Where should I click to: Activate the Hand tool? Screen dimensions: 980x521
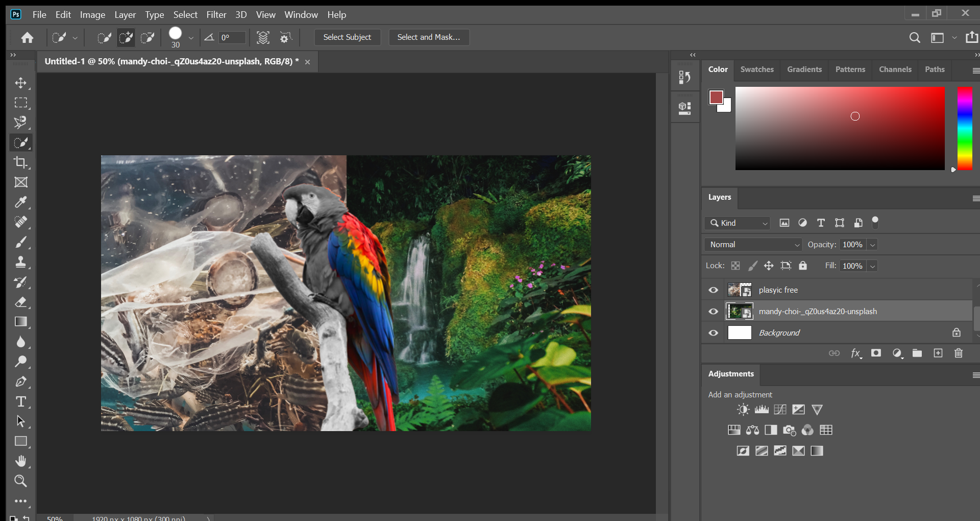pos(20,461)
